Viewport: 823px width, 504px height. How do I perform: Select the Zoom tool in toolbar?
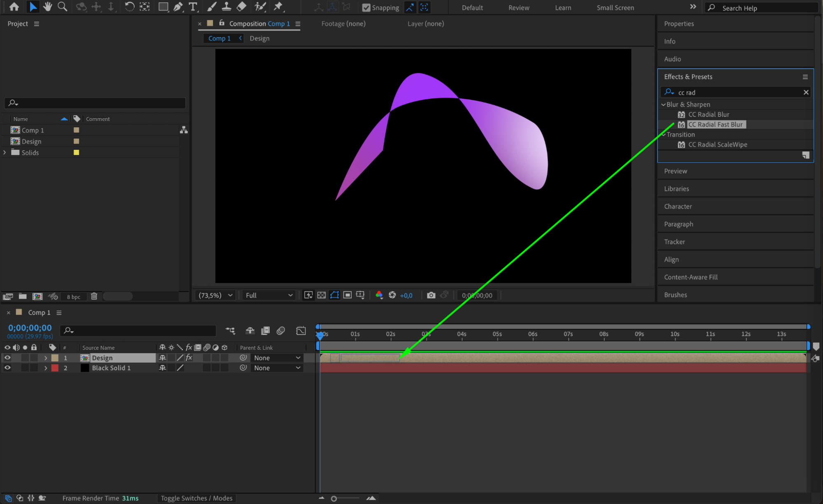pos(62,7)
